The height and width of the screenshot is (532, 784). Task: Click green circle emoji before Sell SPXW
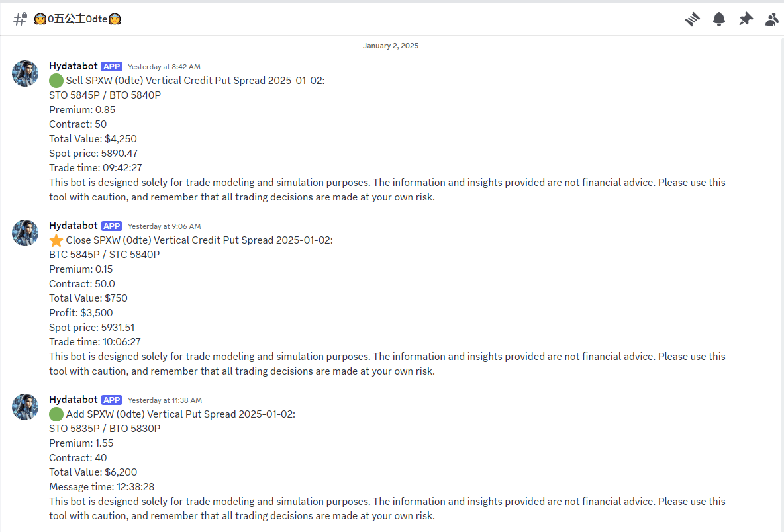tap(56, 81)
